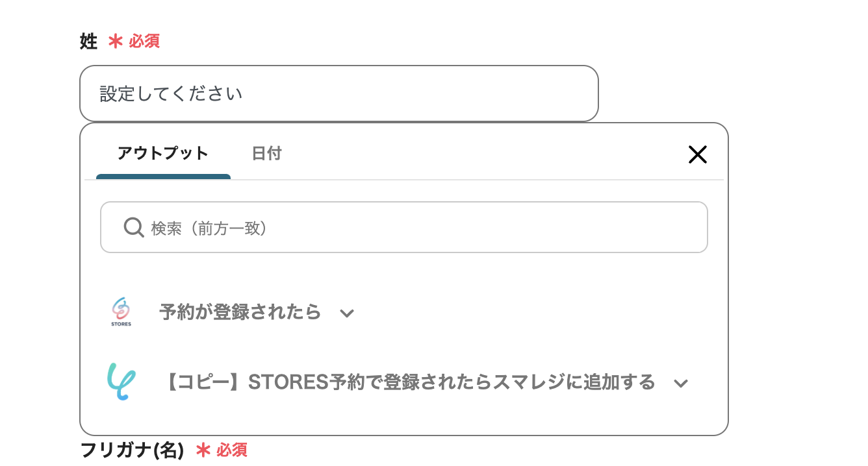Image resolution: width=868 pixels, height=466 pixels.
Task: Click the red asterisk next to 姓
Action: click(x=115, y=42)
